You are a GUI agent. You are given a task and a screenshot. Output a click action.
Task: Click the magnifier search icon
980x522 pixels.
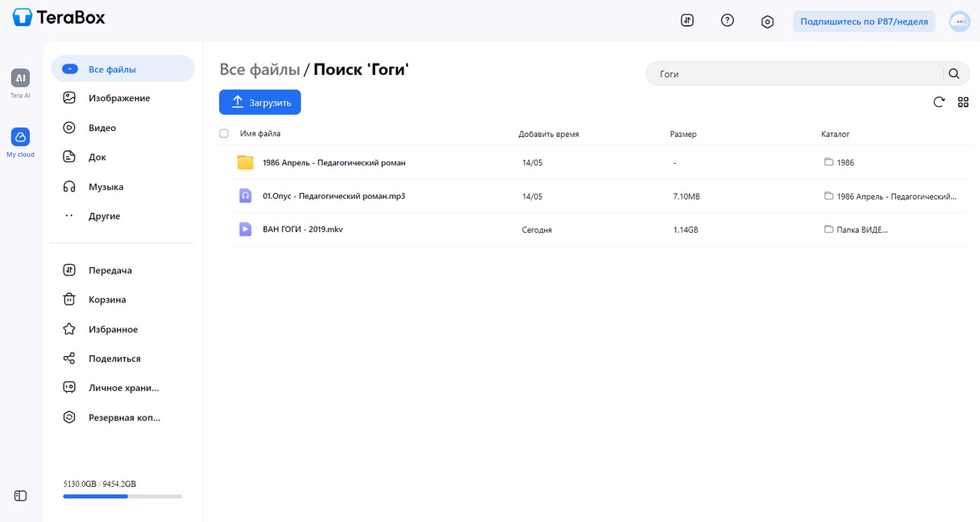(954, 74)
